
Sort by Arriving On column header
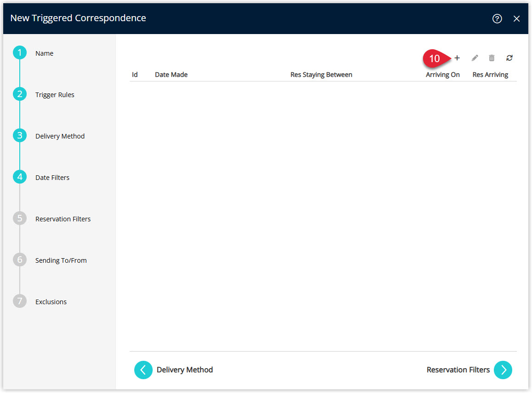[443, 75]
